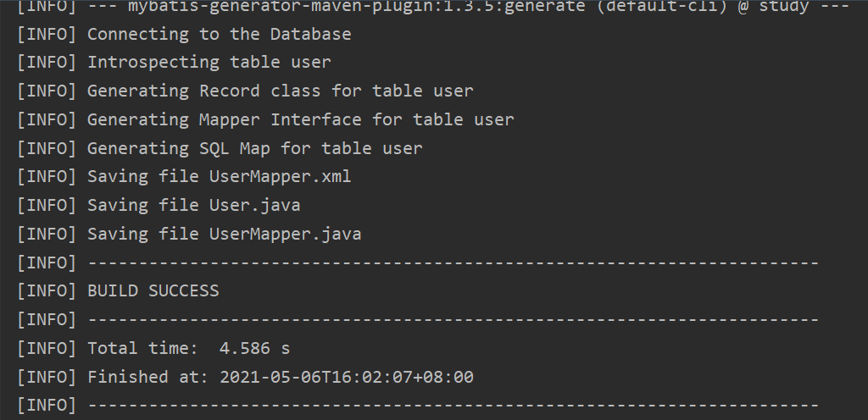The width and height of the screenshot is (868, 420).
Task: Click the 'Generating Mapper Interface' log line
Action: (x=301, y=119)
